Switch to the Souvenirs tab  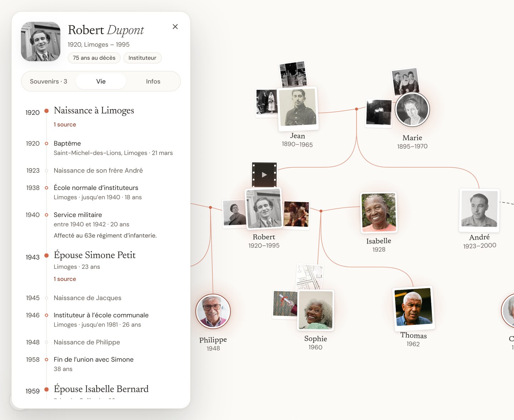coord(49,81)
